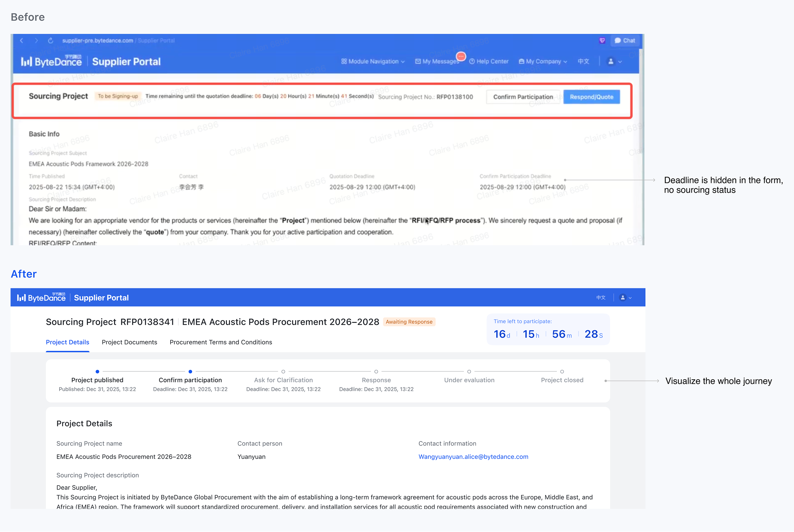
Task: Open Help Center in Before header
Action: point(489,61)
